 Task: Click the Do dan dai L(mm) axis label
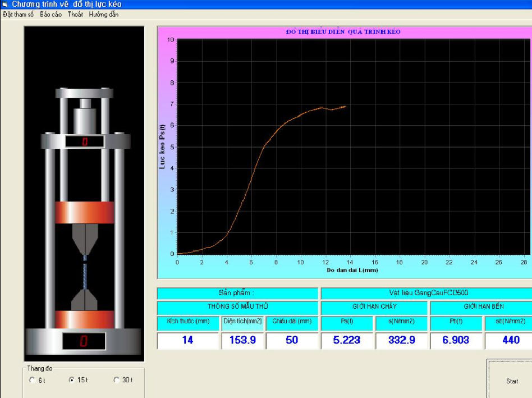(352, 270)
